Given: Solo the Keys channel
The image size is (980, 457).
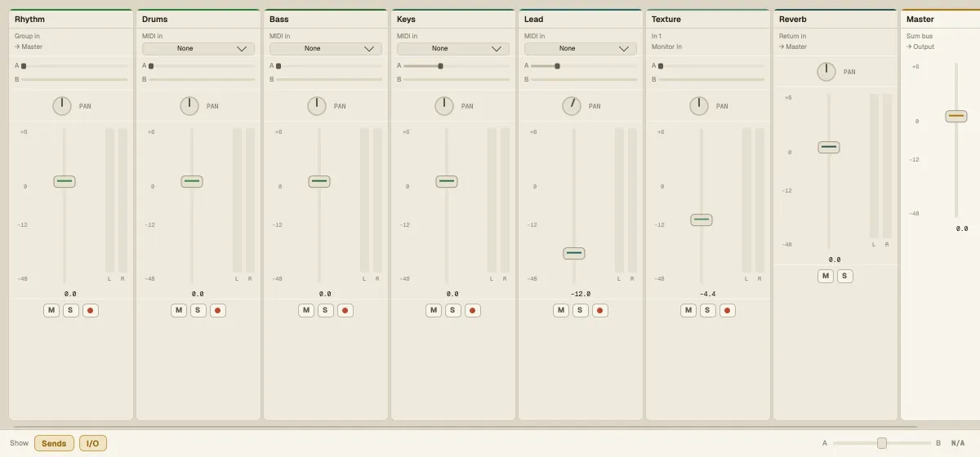Looking at the screenshot, I should (x=453, y=310).
